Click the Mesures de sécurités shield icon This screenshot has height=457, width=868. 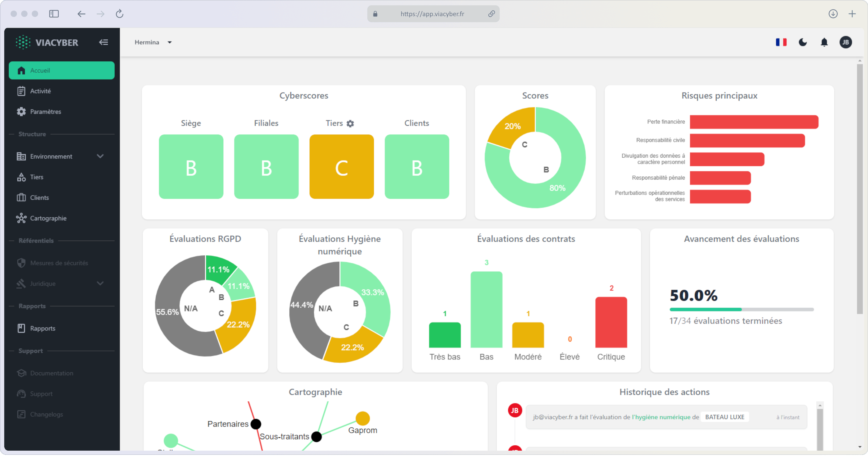(x=21, y=263)
